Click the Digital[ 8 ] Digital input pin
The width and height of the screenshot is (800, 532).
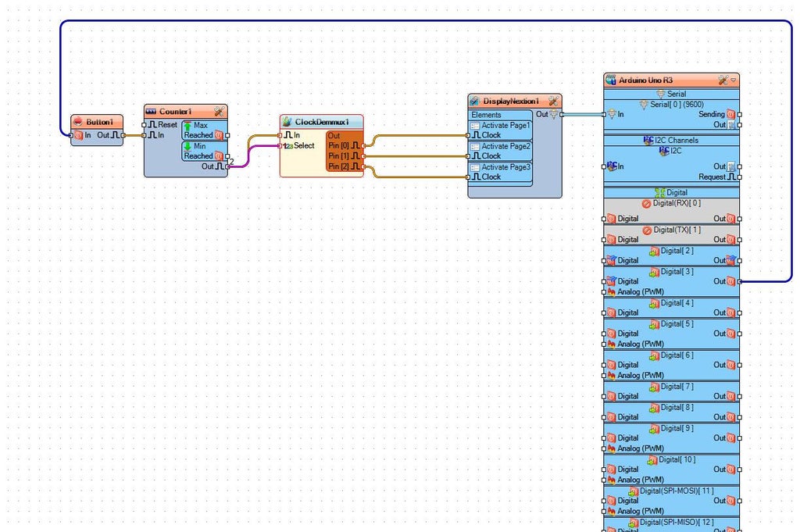click(x=604, y=417)
